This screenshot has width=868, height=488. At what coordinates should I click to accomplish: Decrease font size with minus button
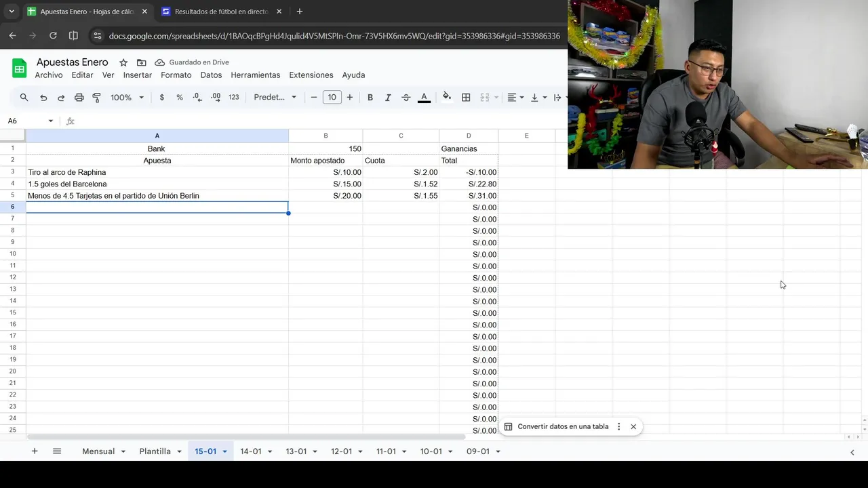(314, 98)
